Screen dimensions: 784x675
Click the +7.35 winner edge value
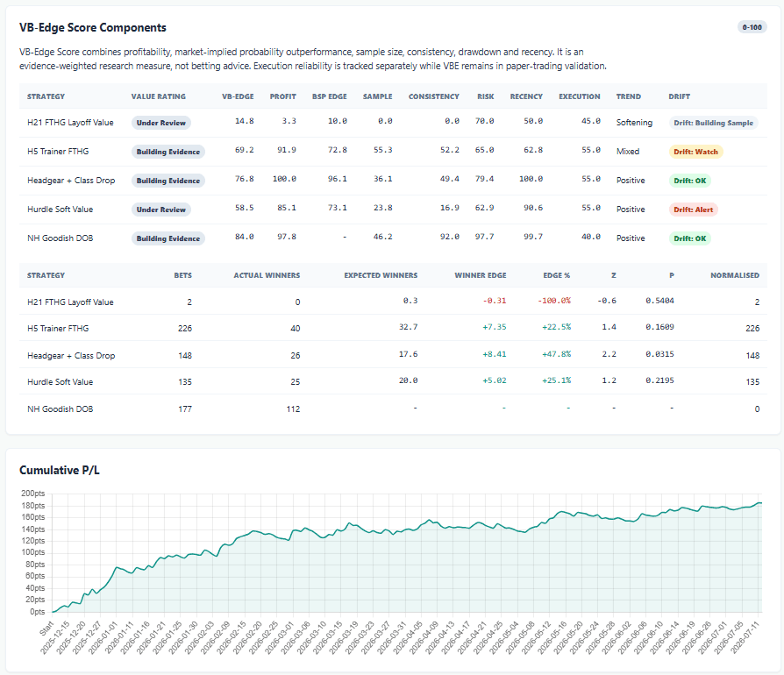coord(494,327)
